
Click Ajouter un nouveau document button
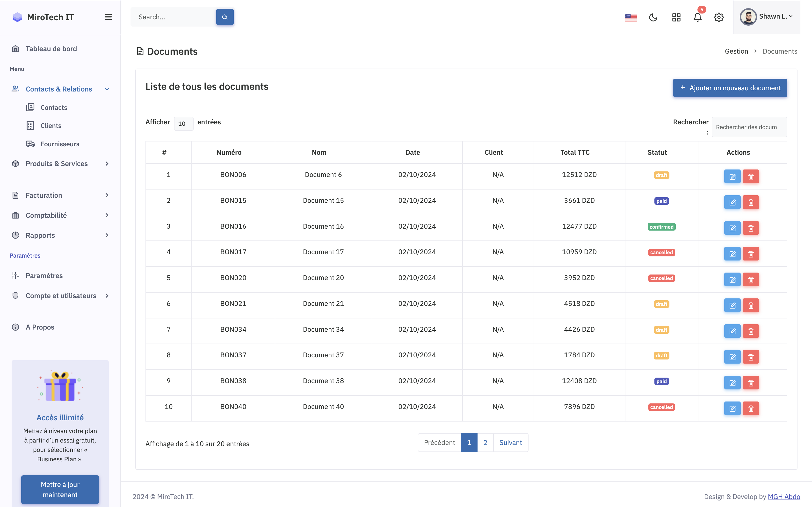click(x=730, y=88)
